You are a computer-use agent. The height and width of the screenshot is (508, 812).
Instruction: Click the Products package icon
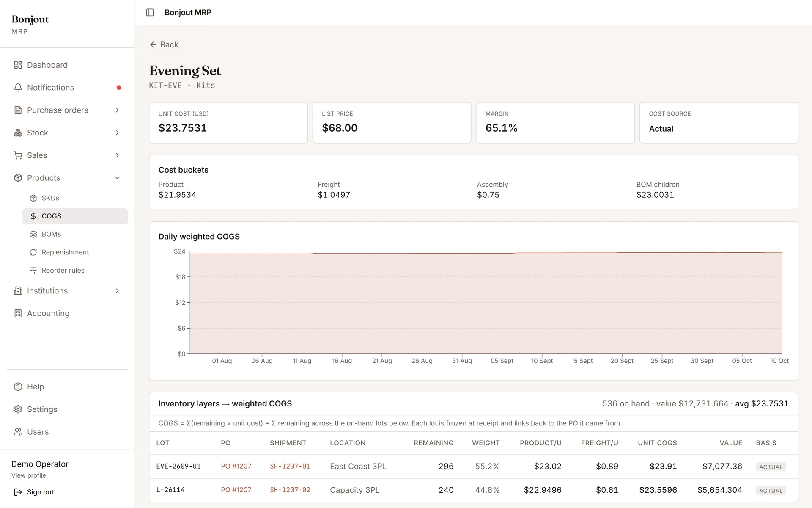pyautogui.click(x=18, y=178)
